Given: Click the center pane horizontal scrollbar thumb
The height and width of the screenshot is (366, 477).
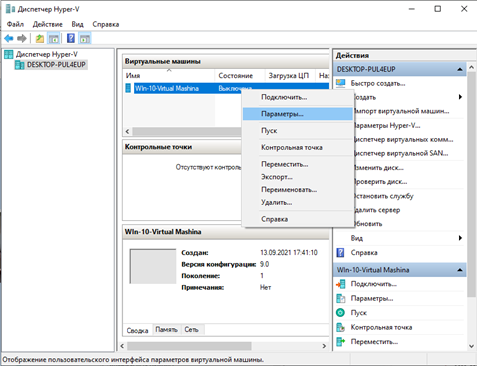Looking at the screenshot, I should 189,346.
